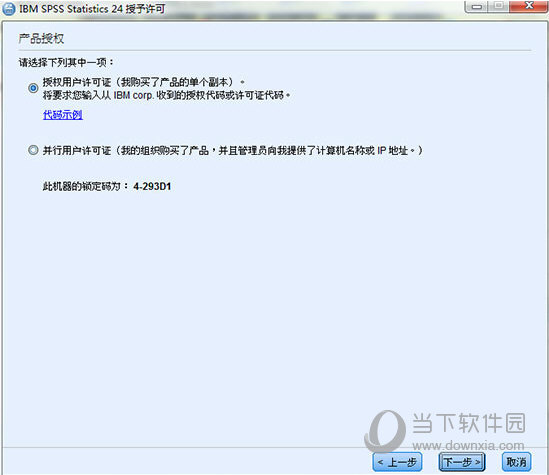Click the IBM corp. authorization code description line

click(x=167, y=95)
